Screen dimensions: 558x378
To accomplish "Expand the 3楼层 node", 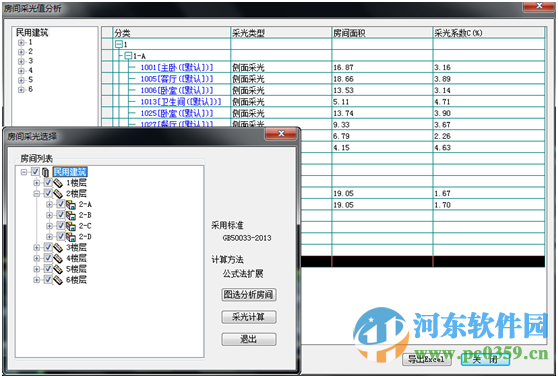I will (37, 247).
